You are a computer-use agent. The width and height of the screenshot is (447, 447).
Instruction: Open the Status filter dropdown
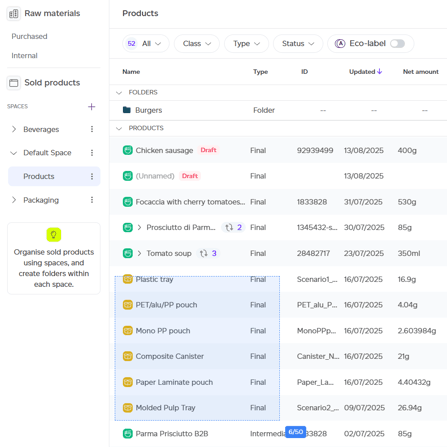[x=298, y=44]
